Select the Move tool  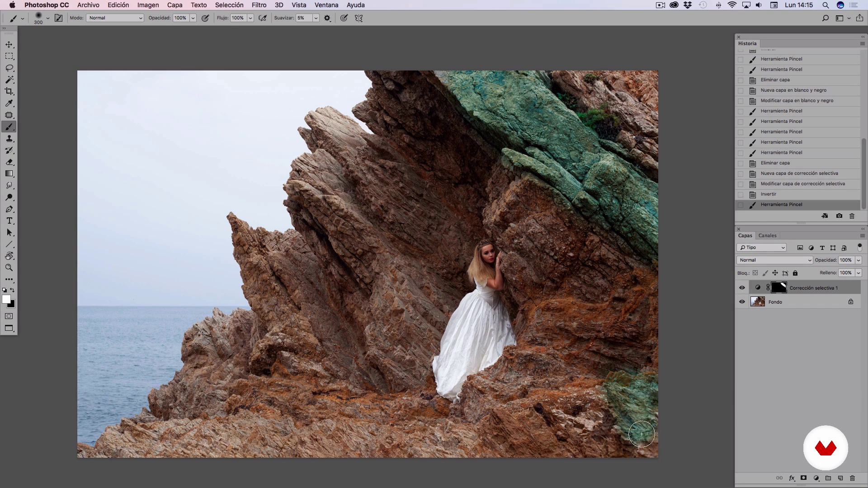9,45
